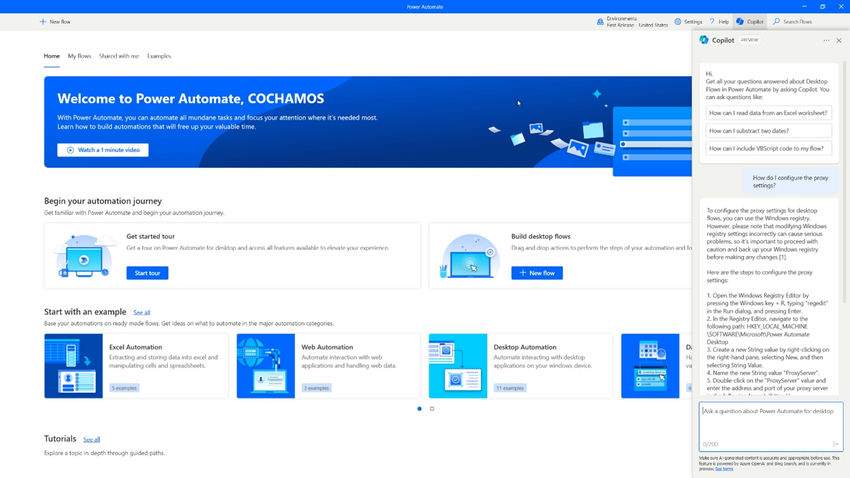Click the user message about proxy settings

tap(790, 182)
